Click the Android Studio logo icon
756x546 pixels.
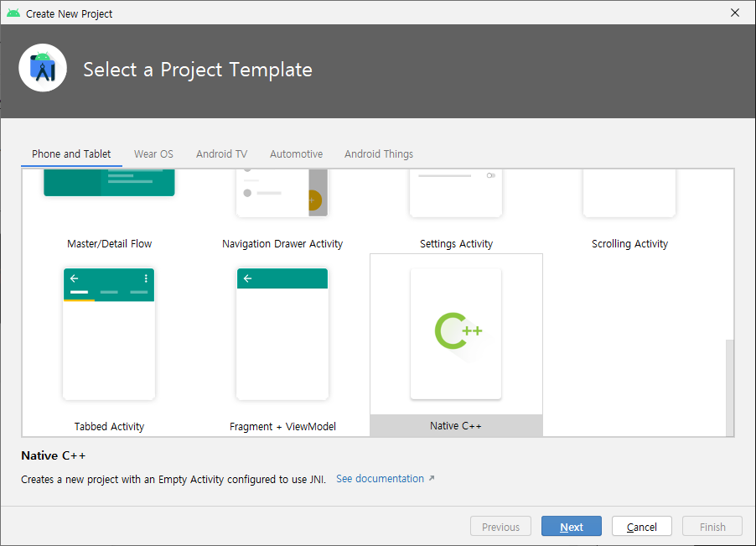(43, 68)
